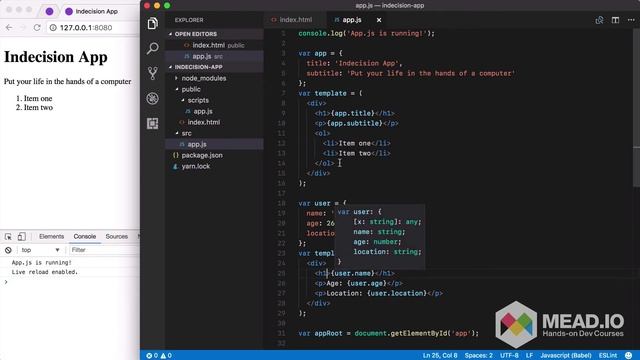This screenshot has height=360, width=640.
Task: Open app.js under the scripts folder
Action: pyautogui.click(x=214, y=111)
